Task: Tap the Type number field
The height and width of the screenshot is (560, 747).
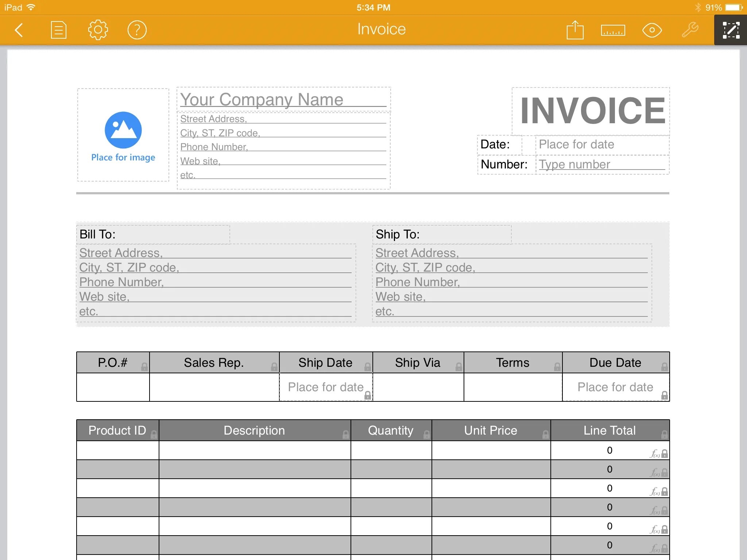Action: (601, 164)
